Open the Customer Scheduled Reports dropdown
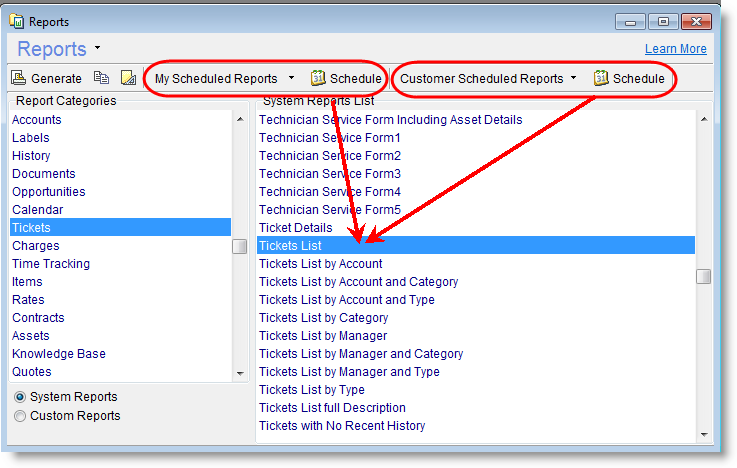Viewport: 737px width, 468px height. pyautogui.click(x=576, y=78)
